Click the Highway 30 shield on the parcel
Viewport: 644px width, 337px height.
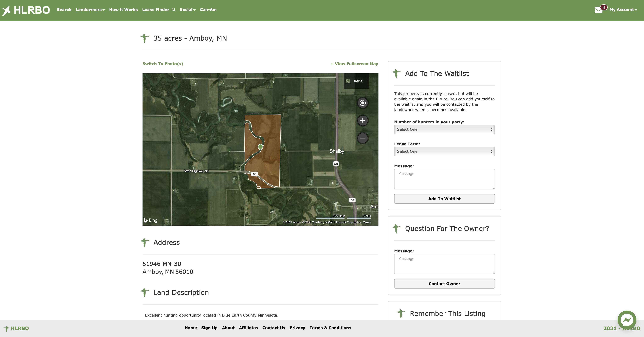click(254, 174)
